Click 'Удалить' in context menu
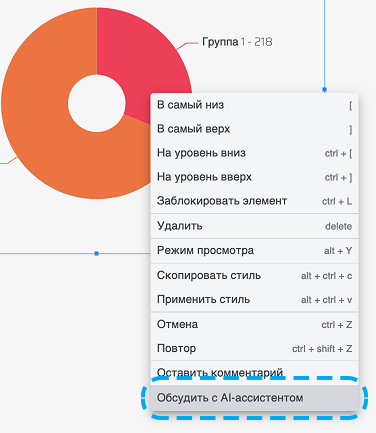This screenshot has height=433, width=376. coord(254,226)
